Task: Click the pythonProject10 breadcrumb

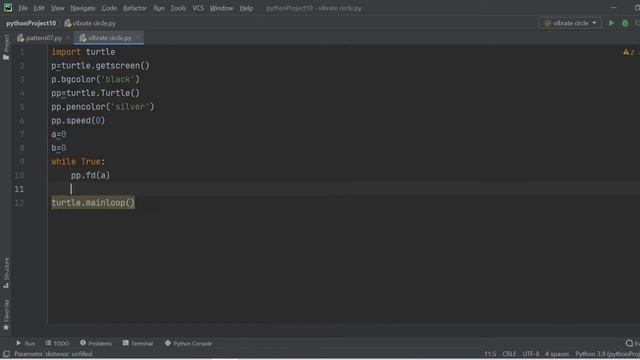Action: click(x=31, y=23)
